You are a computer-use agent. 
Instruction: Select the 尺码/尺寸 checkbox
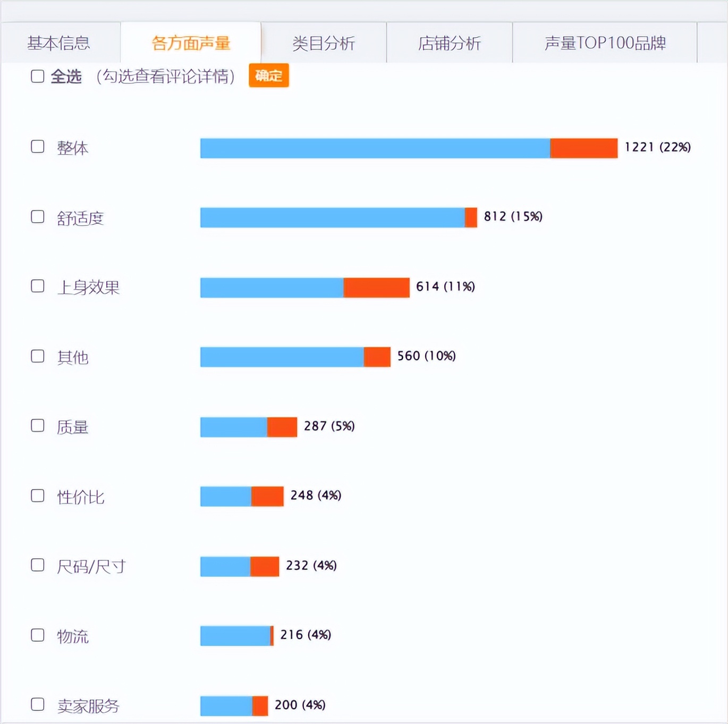37,566
